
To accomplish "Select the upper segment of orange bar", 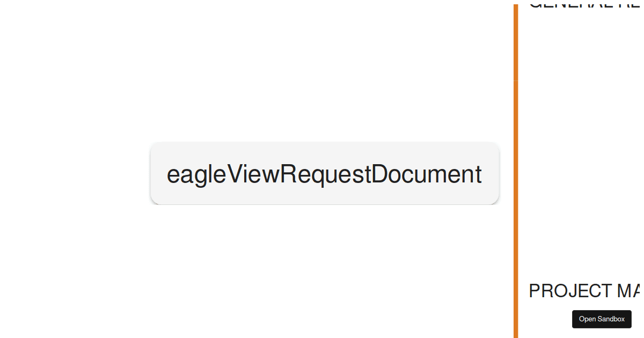I will tap(516, 43).
